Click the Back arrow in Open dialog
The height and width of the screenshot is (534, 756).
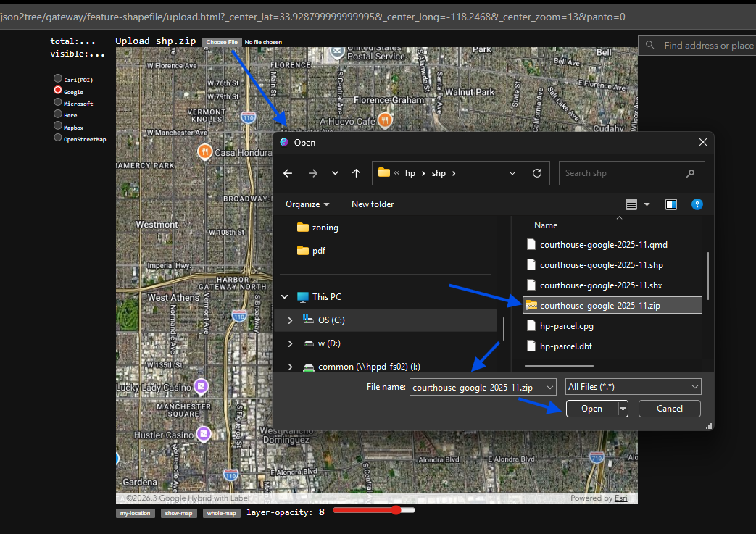[288, 173]
